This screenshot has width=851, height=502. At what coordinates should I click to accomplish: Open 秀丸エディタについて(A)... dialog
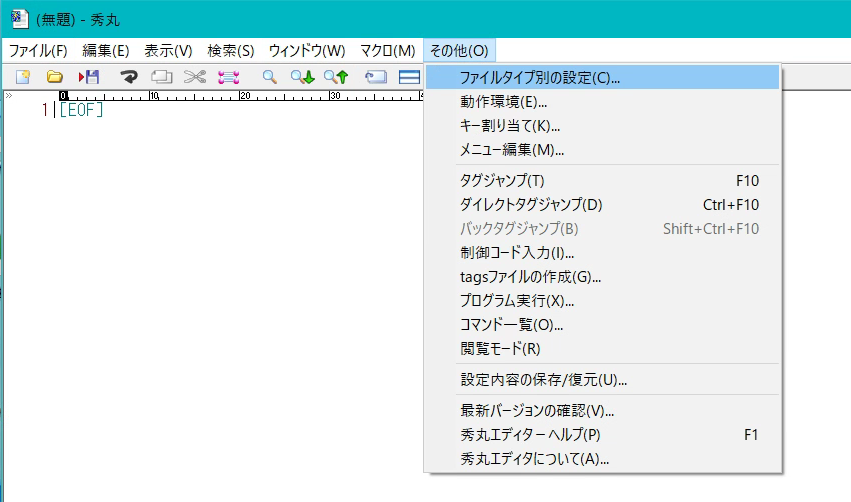coord(602,459)
